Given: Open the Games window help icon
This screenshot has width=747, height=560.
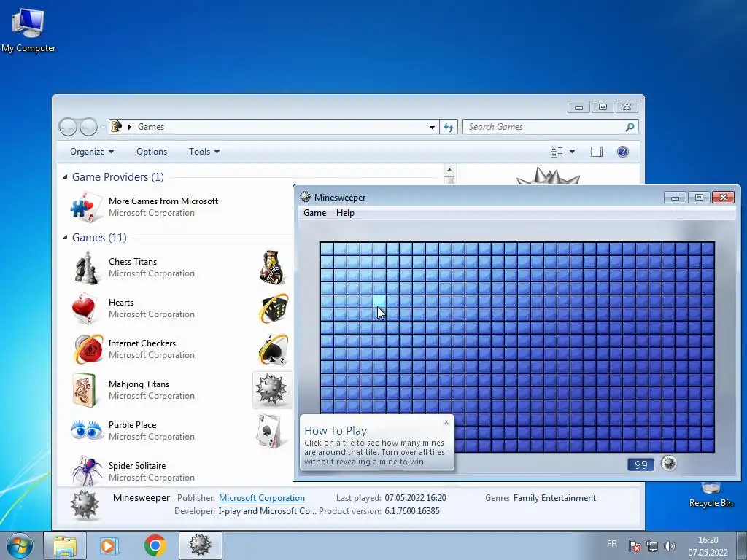Looking at the screenshot, I should point(623,152).
